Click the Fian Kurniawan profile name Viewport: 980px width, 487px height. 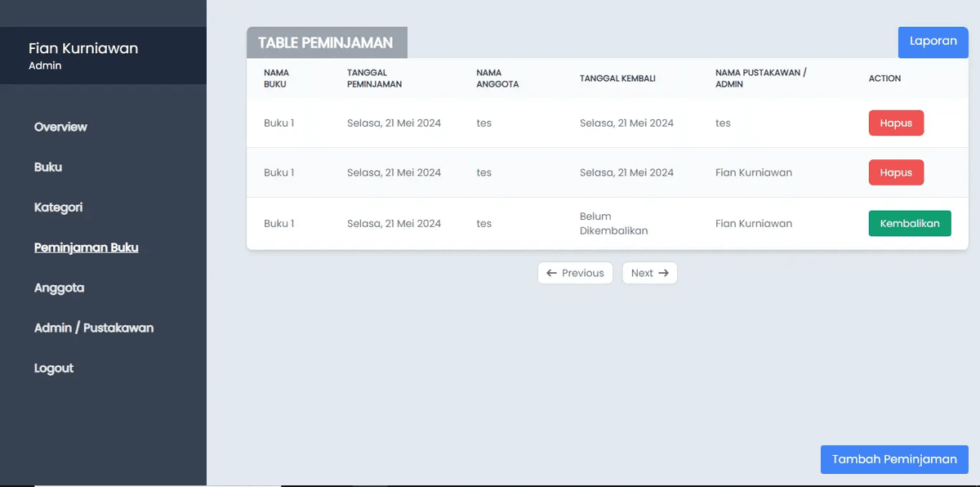[83, 48]
